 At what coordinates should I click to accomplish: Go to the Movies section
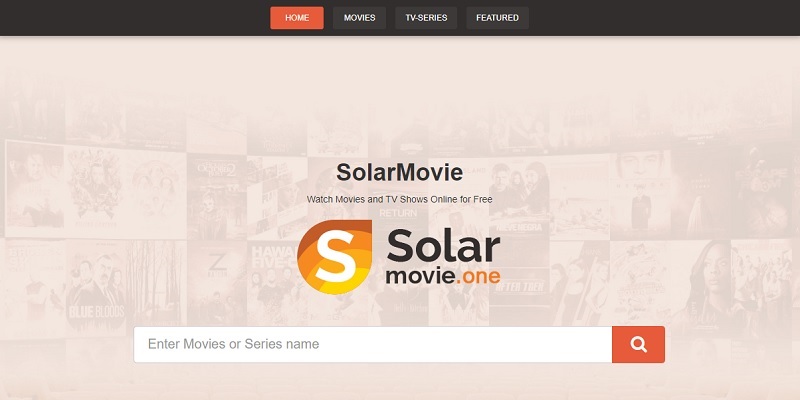(x=359, y=18)
